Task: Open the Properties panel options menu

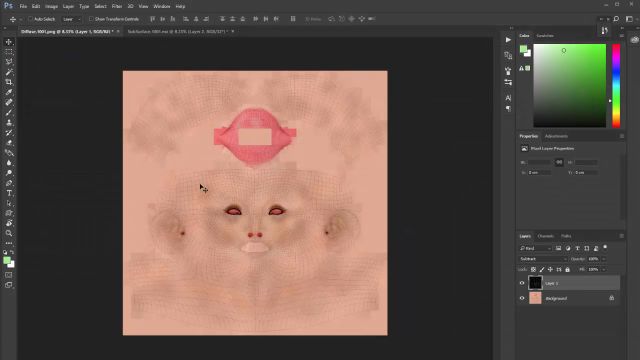Action: point(622,136)
